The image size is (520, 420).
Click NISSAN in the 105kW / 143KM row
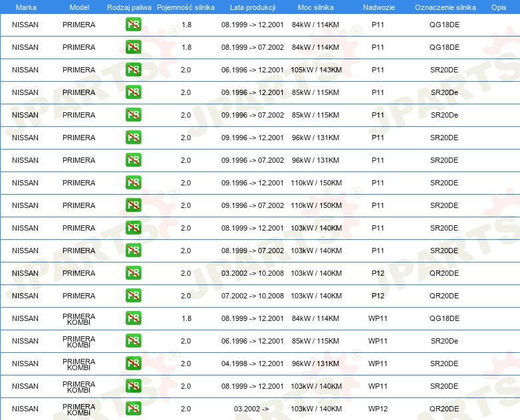click(25, 70)
